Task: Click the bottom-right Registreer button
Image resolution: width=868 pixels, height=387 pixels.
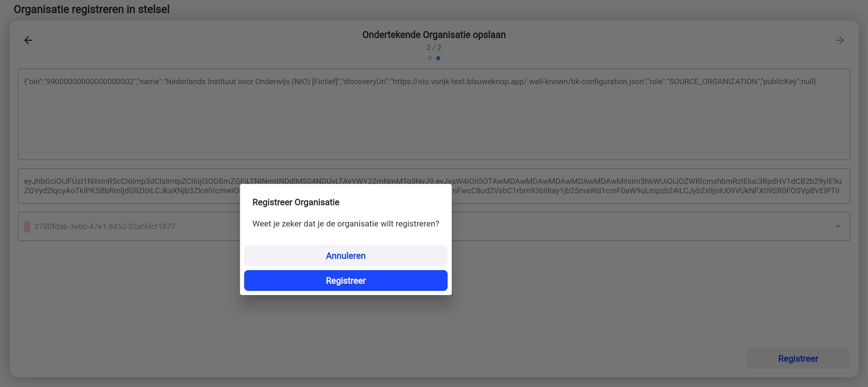Action: point(798,358)
